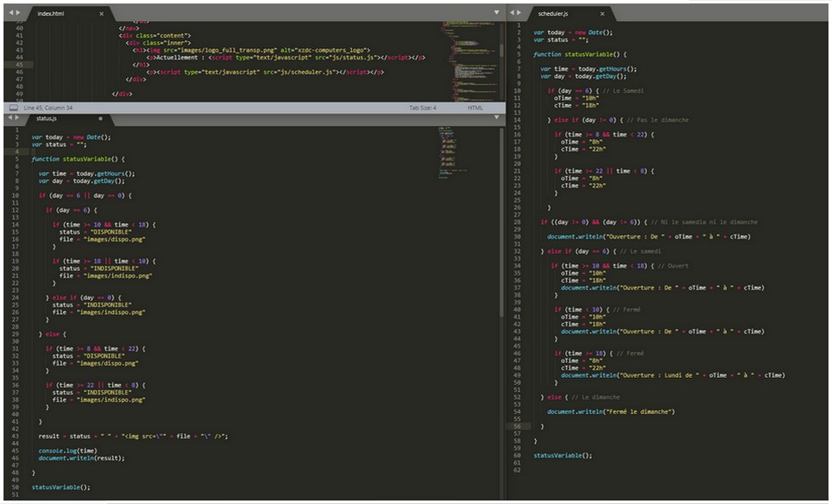The height and width of the screenshot is (504, 832).
Task: Go to next tab in status.js pane
Action: tap(18, 117)
